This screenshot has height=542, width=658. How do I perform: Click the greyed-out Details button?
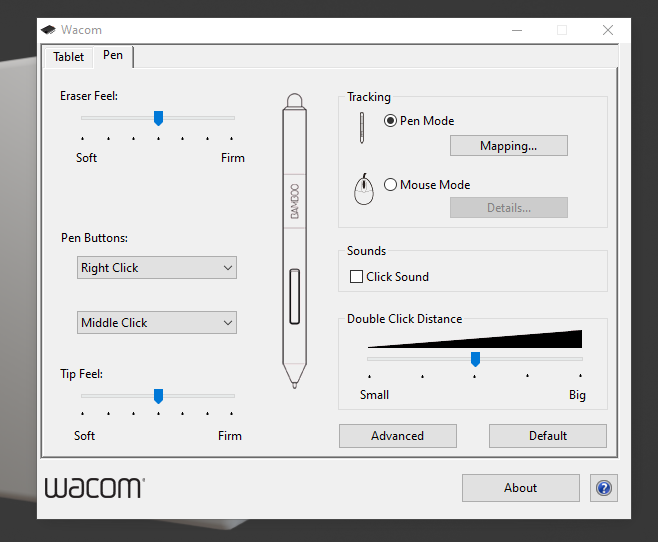pyautogui.click(x=509, y=208)
